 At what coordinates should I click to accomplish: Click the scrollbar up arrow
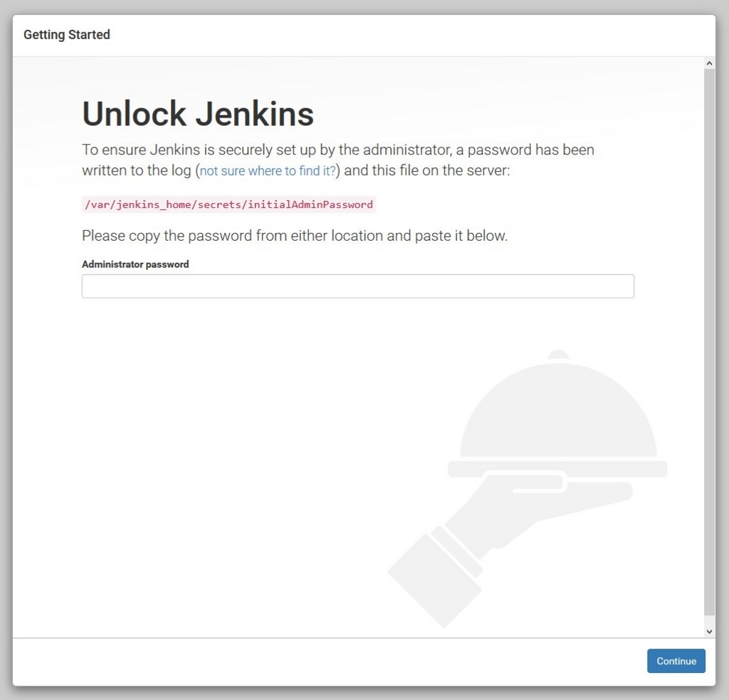[x=709, y=63]
